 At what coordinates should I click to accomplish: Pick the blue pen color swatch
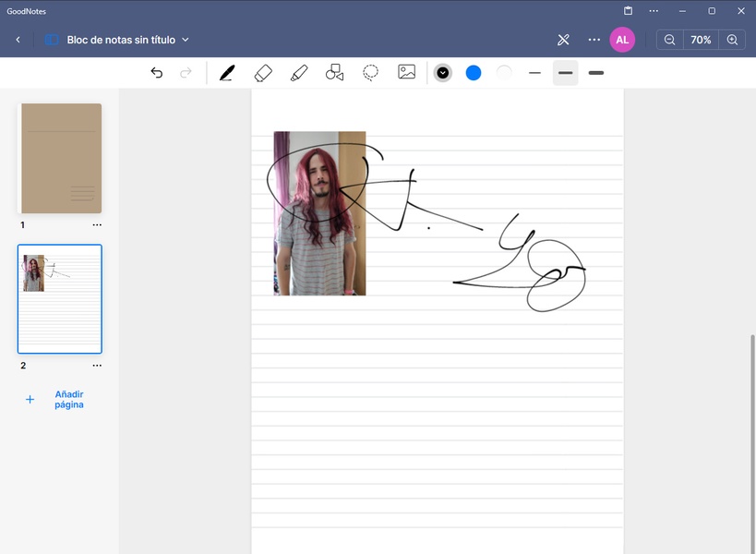coord(474,73)
